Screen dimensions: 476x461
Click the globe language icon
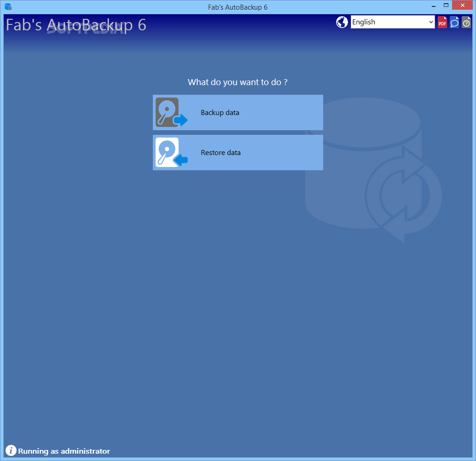click(x=342, y=22)
